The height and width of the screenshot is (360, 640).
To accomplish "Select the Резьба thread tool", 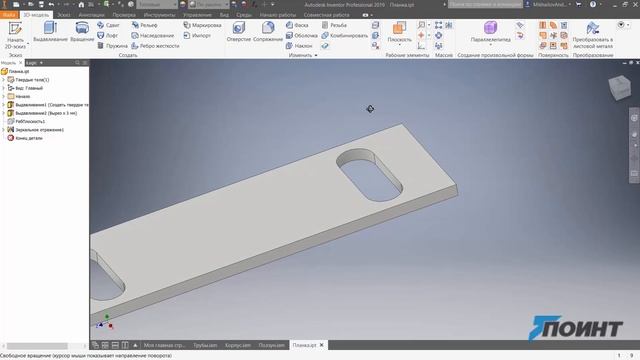I will tap(334, 25).
